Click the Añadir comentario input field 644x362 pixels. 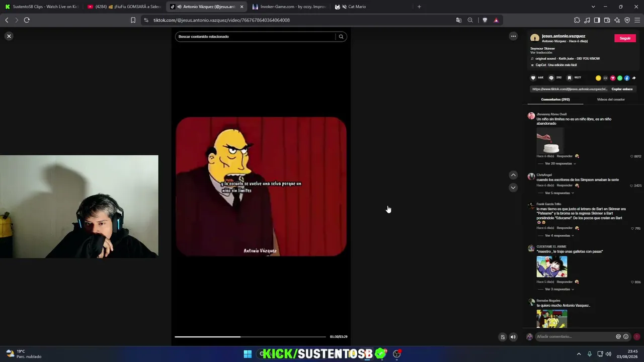(x=575, y=337)
